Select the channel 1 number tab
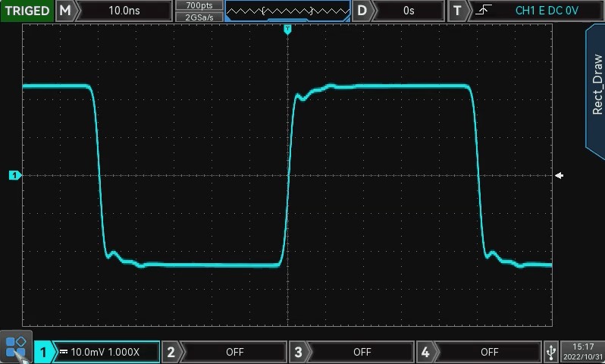The height and width of the screenshot is (364, 605). tap(44, 352)
